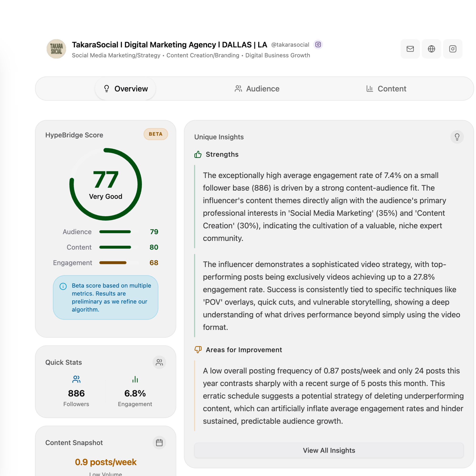Click the lightbulb icon in Unique Insights panel
Image resolution: width=476 pixels, height=476 pixels.
(457, 137)
